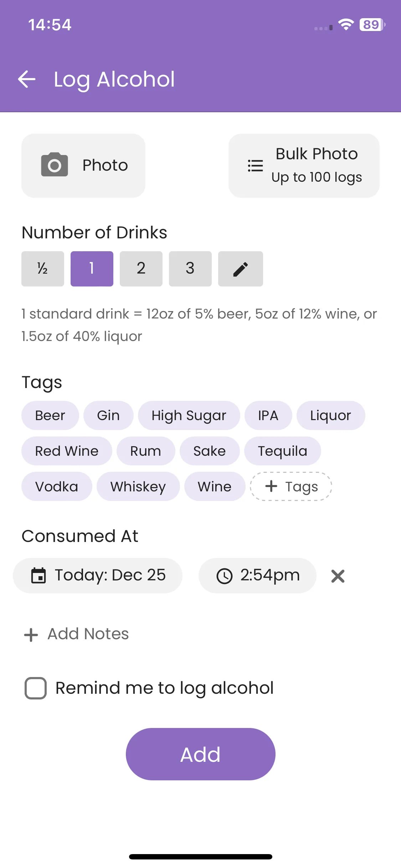Tap the plus icon beside Add Notes
The image size is (401, 868).
tap(31, 635)
